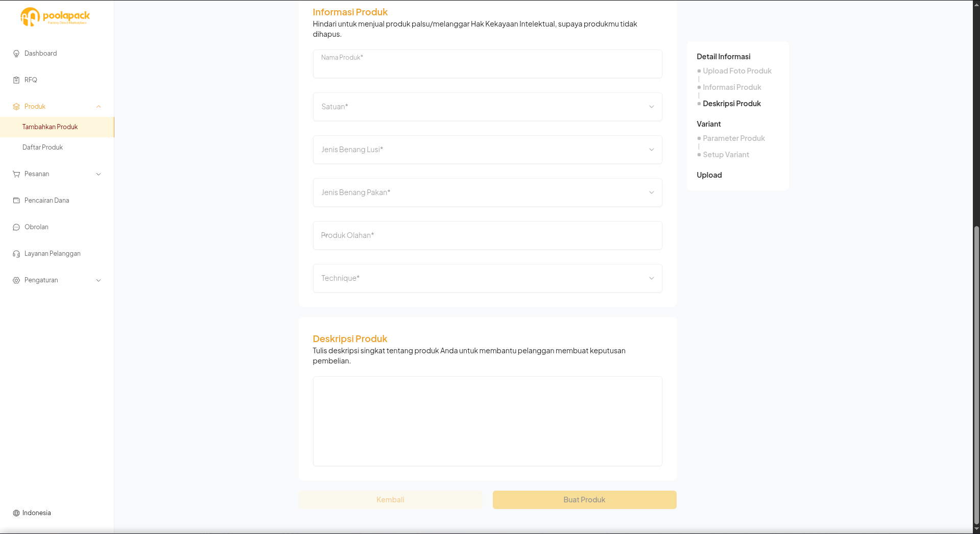The image size is (980, 534).
Task: Expand the Pesanan submenu chevron
Action: point(99,174)
